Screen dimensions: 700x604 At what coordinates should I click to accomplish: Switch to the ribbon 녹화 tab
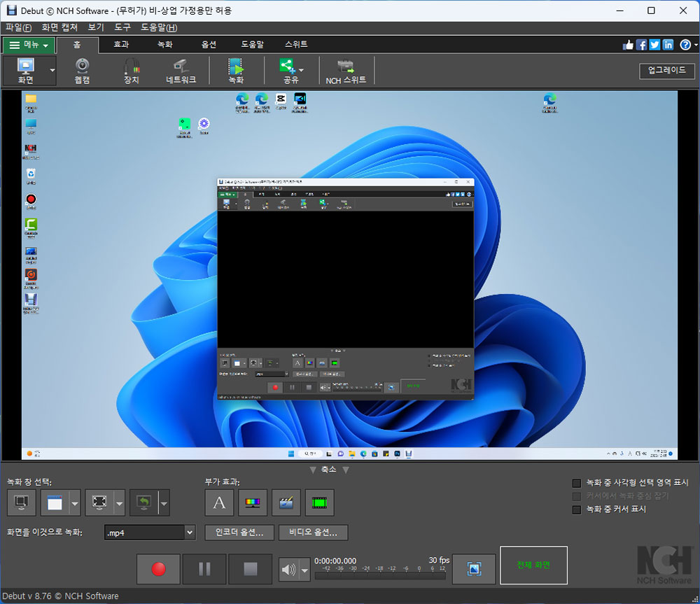click(x=164, y=45)
